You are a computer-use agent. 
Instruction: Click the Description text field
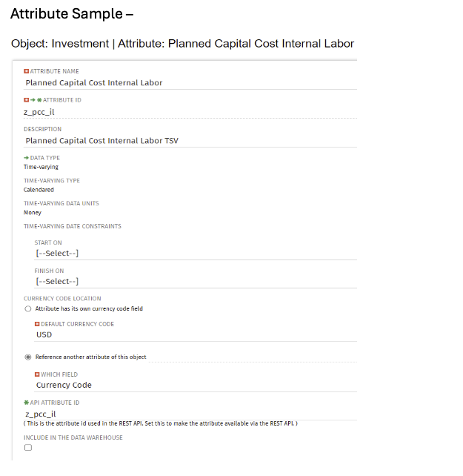point(190,141)
